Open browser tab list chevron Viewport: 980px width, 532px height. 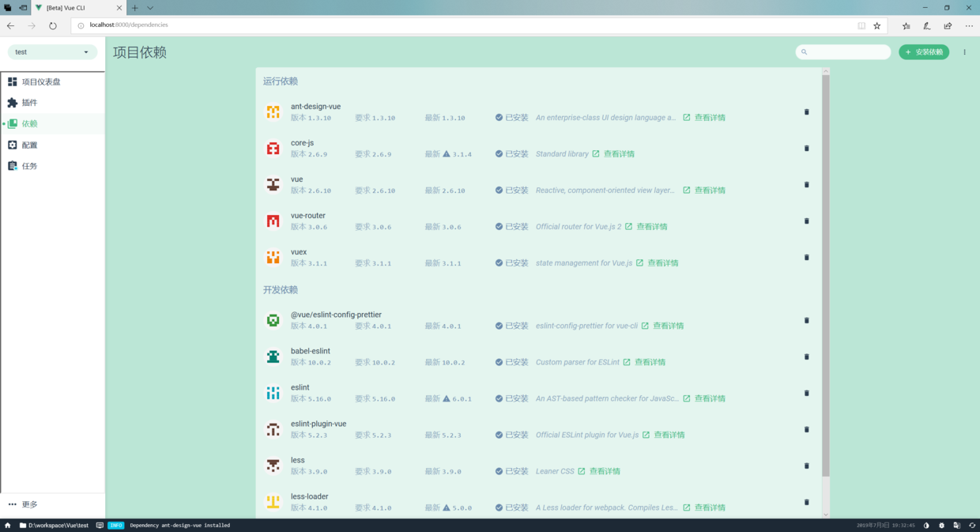(x=150, y=8)
